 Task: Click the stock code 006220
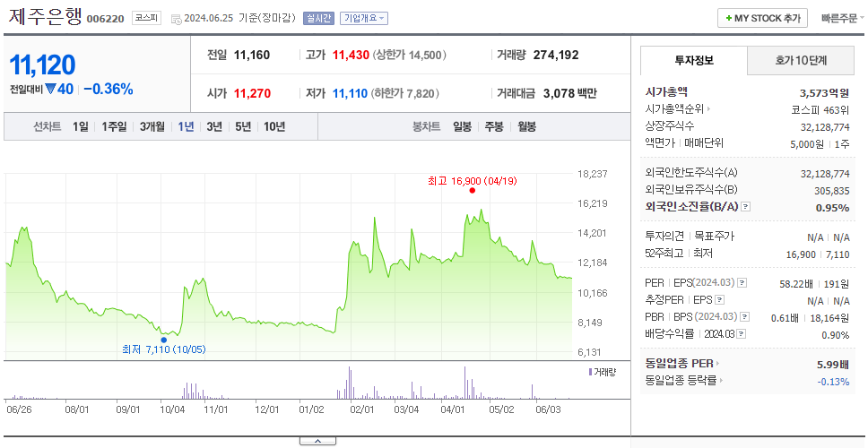coord(105,20)
